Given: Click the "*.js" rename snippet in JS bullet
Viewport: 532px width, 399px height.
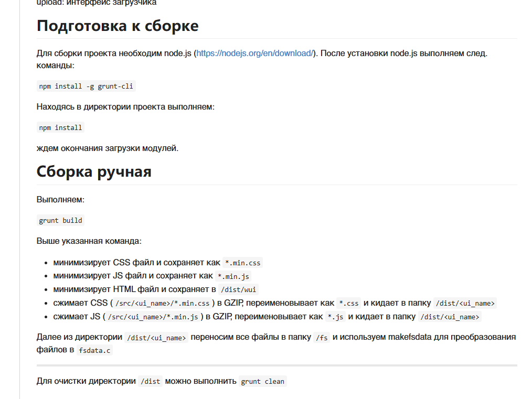Looking at the screenshot, I should pos(336,317).
